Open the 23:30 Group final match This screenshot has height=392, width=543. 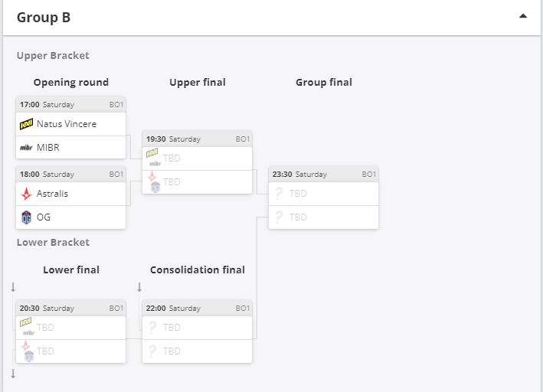pyautogui.click(x=323, y=175)
